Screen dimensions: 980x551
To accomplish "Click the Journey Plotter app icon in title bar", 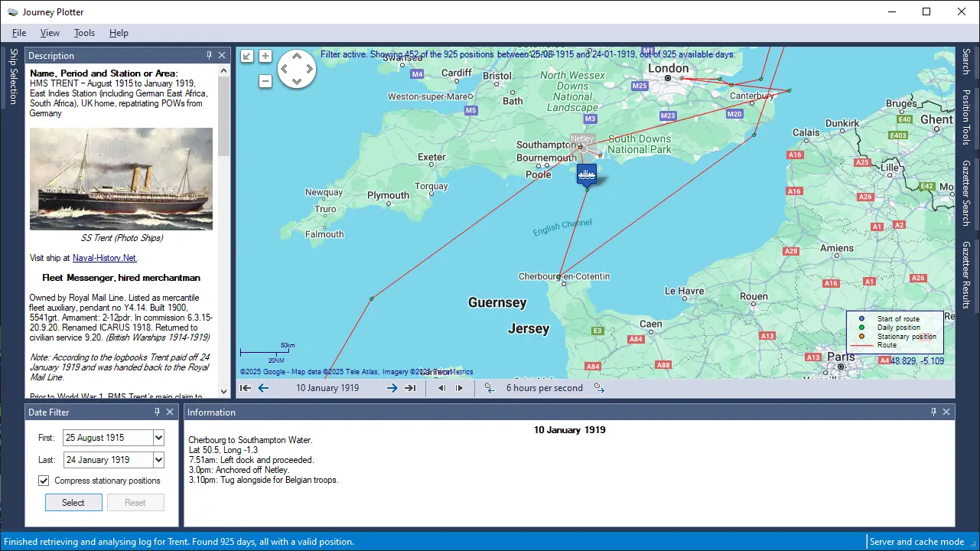I will coord(13,11).
